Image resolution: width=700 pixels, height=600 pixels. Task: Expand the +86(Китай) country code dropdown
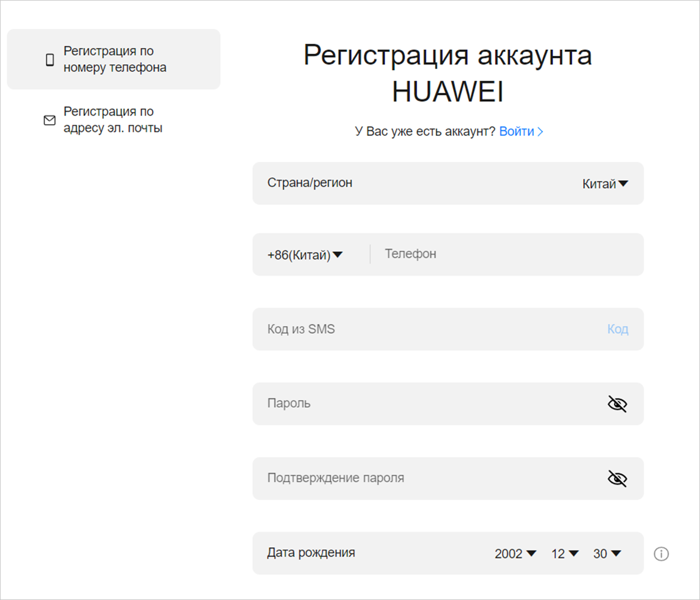click(305, 255)
